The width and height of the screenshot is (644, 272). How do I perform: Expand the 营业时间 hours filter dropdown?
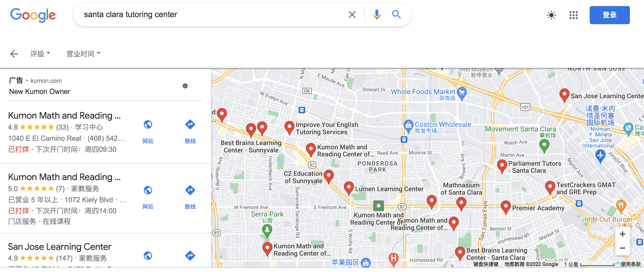83,54
